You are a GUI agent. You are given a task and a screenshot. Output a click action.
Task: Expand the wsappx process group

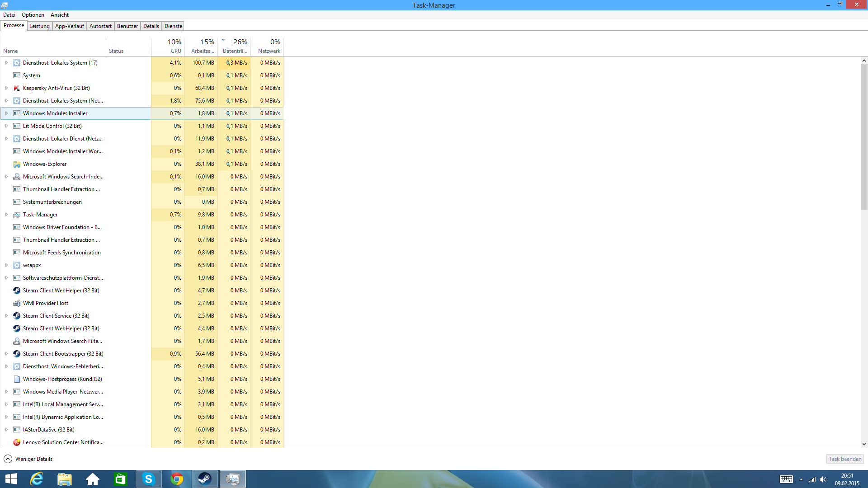pyautogui.click(x=6, y=265)
